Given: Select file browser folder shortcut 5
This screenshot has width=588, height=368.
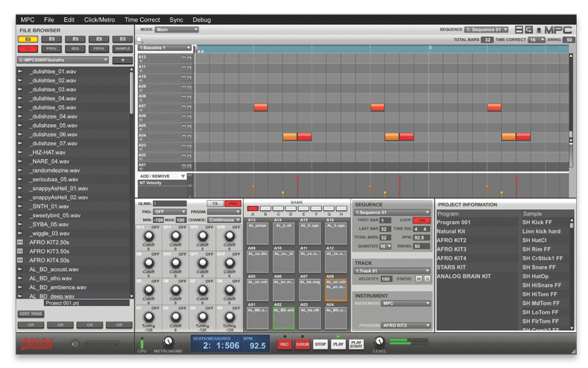Looking at the screenshot, I should [x=123, y=39].
